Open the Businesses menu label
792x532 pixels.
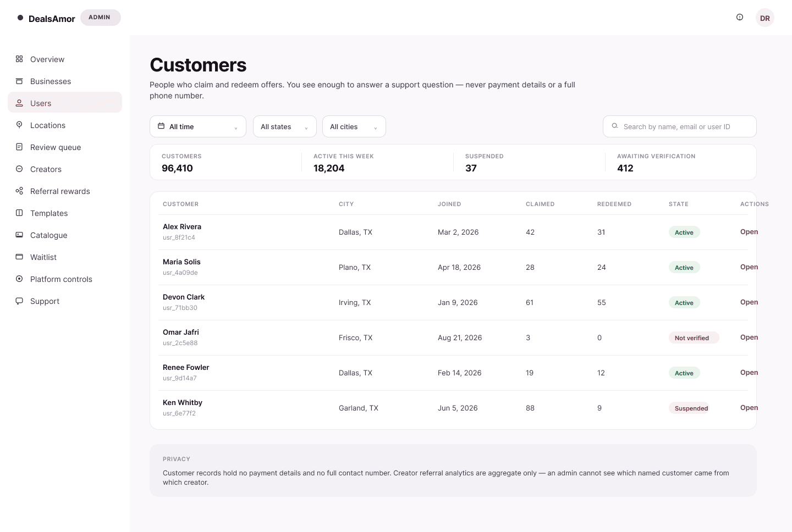point(51,81)
